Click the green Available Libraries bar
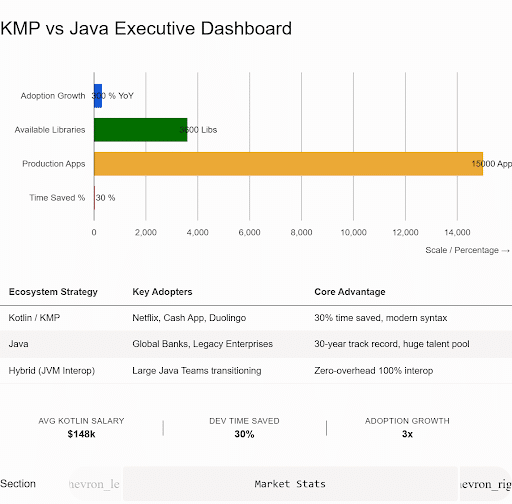The width and height of the screenshot is (512, 504). [x=141, y=130]
